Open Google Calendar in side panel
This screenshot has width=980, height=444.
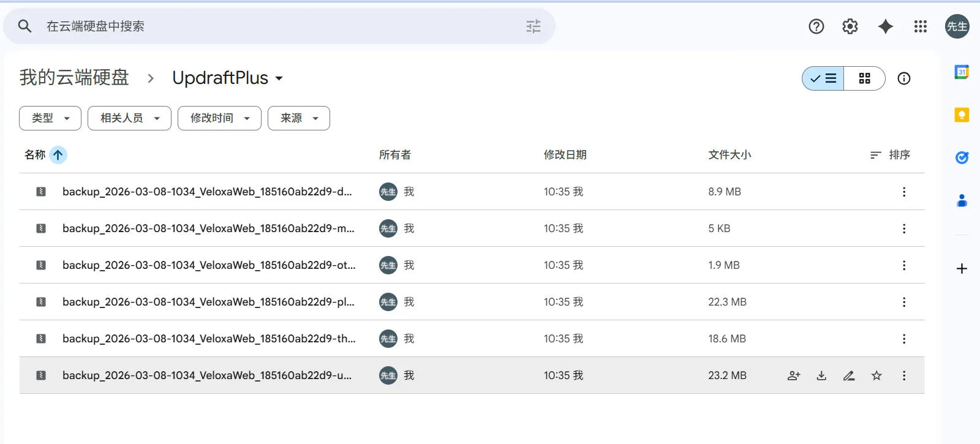click(x=962, y=72)
